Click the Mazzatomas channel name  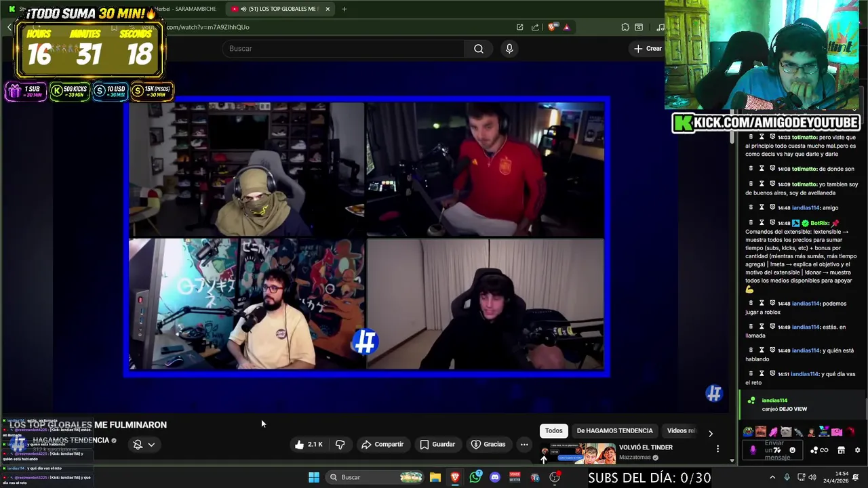click(x=635, y=457)
